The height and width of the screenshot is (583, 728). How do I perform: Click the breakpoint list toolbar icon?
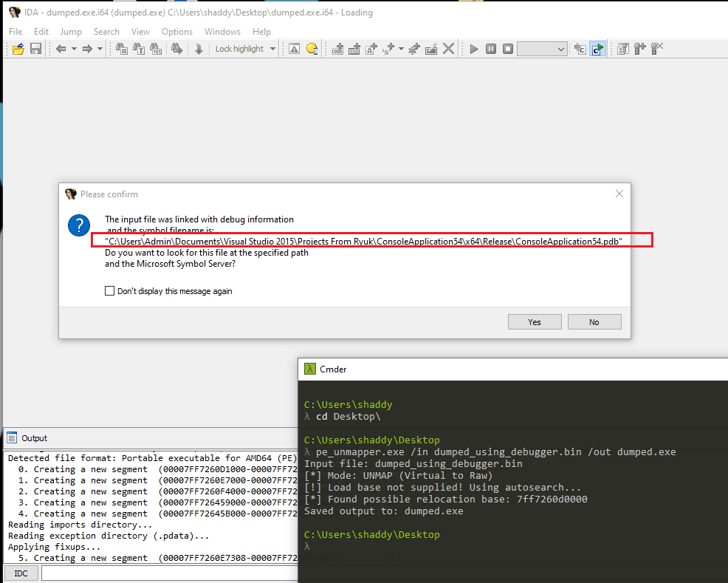coord(623,49)
